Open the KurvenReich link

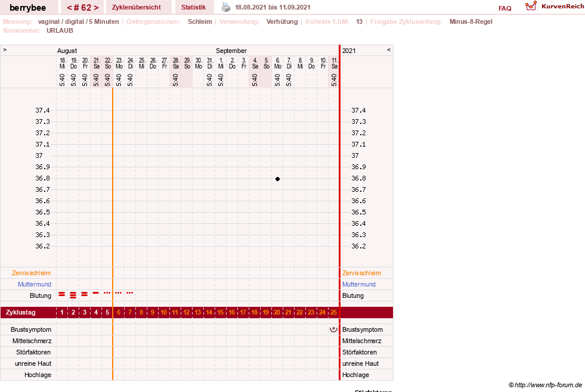562,7
